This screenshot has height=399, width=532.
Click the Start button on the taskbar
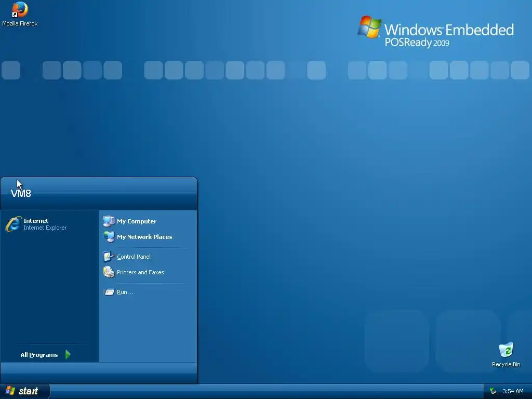coord(25,391)
